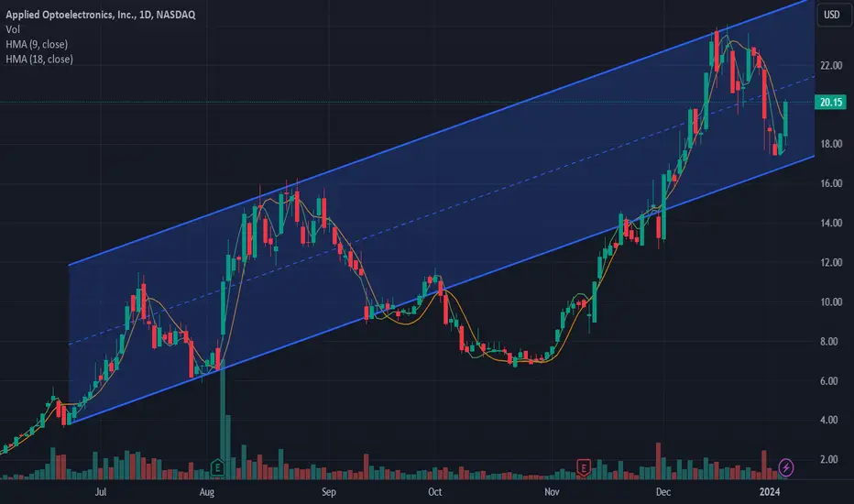
Task: Click the 12.00 price axis label
Action: (831, 263)
